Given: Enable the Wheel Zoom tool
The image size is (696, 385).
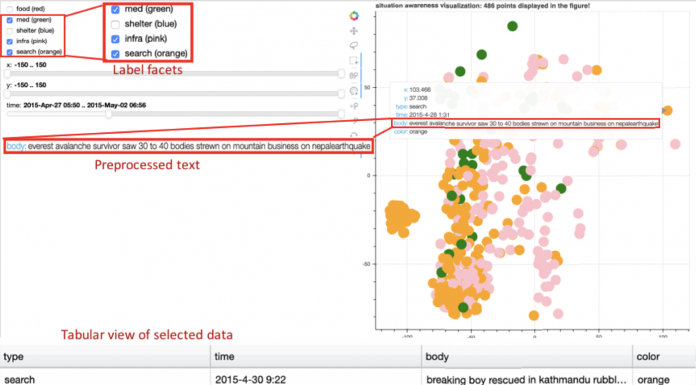Looking at the screenshot, I should click(354, 76).
